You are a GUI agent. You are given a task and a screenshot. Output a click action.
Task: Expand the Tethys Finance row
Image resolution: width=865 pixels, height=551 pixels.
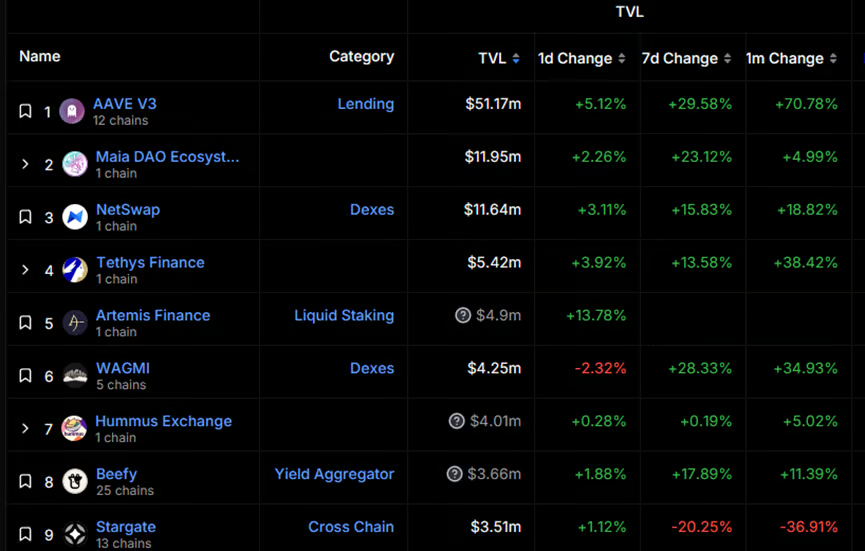[26, 270]
